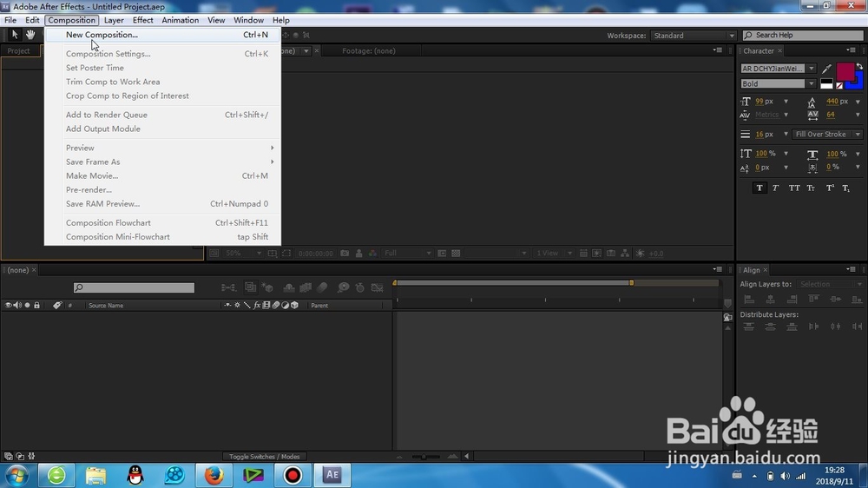Click the Label tag column header

57,305
